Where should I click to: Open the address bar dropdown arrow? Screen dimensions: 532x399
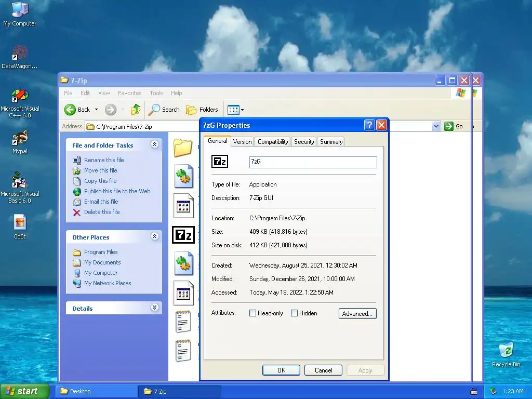click(436, 127)
